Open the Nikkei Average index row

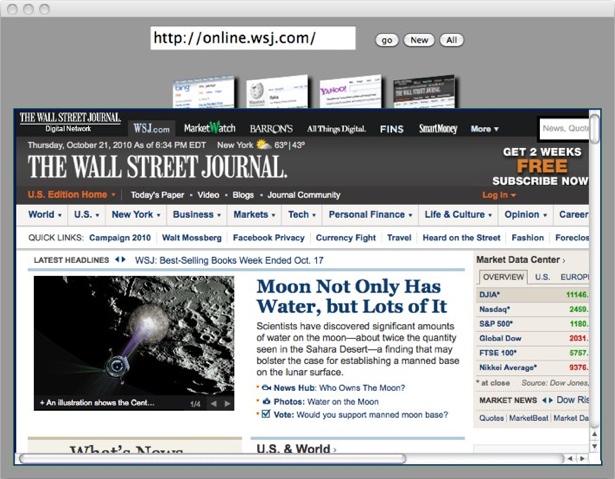point(533,368)
